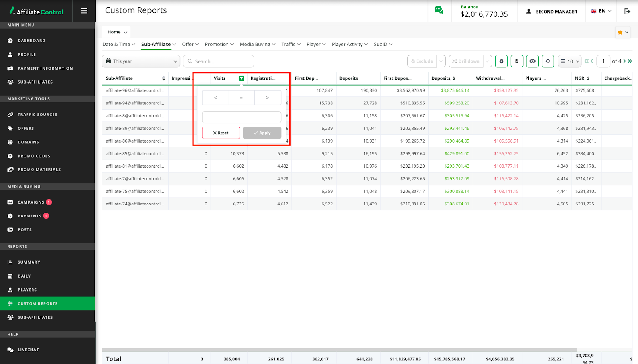
Task: Select the less-than filter operator
Action: (x=215, y=98)
